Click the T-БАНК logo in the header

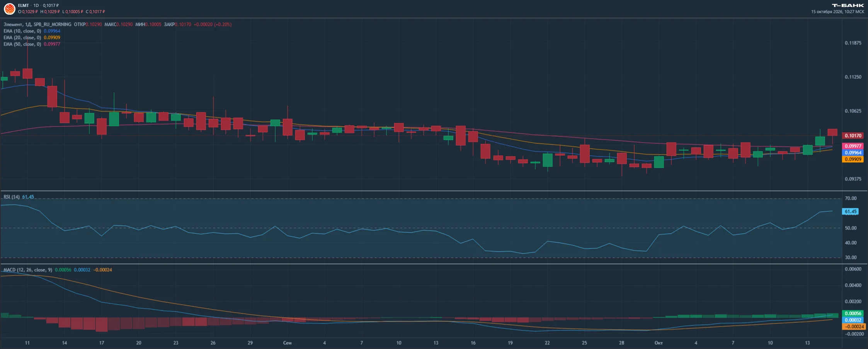tap(848, 5)
